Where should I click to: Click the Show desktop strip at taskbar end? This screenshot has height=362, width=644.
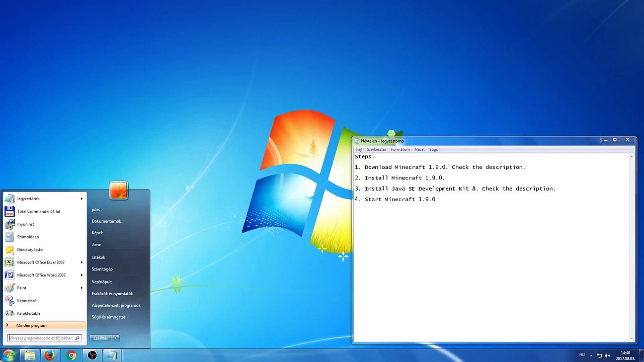641,355
